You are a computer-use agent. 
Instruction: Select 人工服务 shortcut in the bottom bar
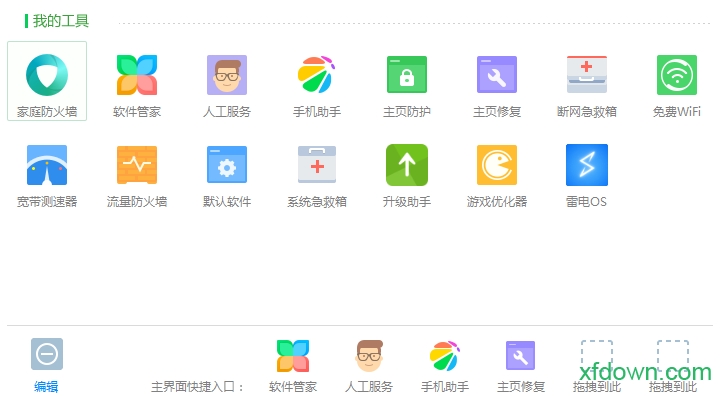pos(369,356)
